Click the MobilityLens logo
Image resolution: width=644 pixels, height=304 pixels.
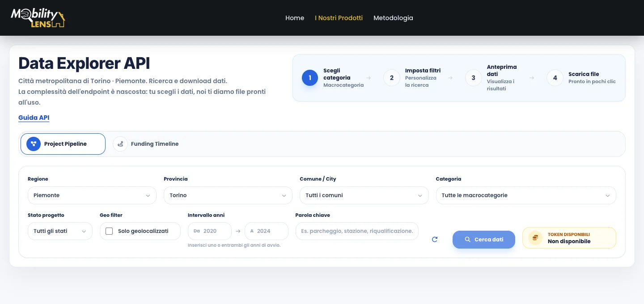pyautogui.click(x=38, y=18)
